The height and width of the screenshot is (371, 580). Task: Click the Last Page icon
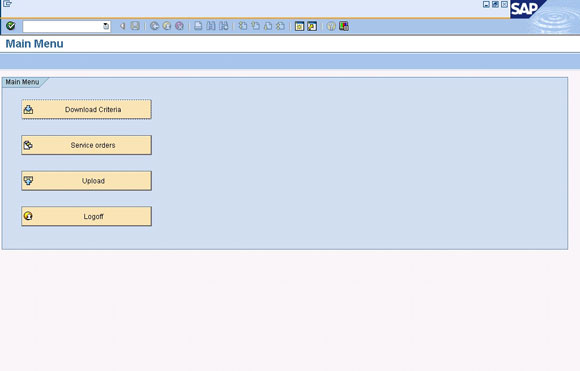coord(280,26)
